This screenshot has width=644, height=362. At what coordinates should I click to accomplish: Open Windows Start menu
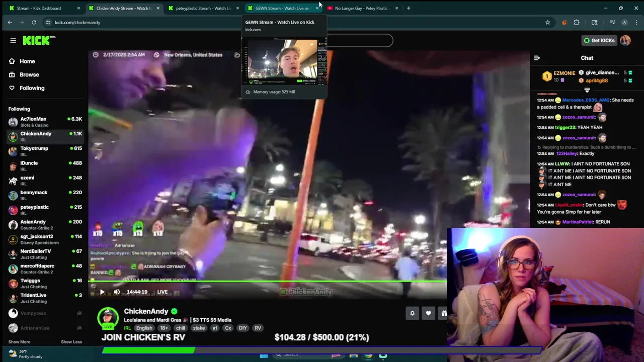pyautogui.click(x=264, y=356)
